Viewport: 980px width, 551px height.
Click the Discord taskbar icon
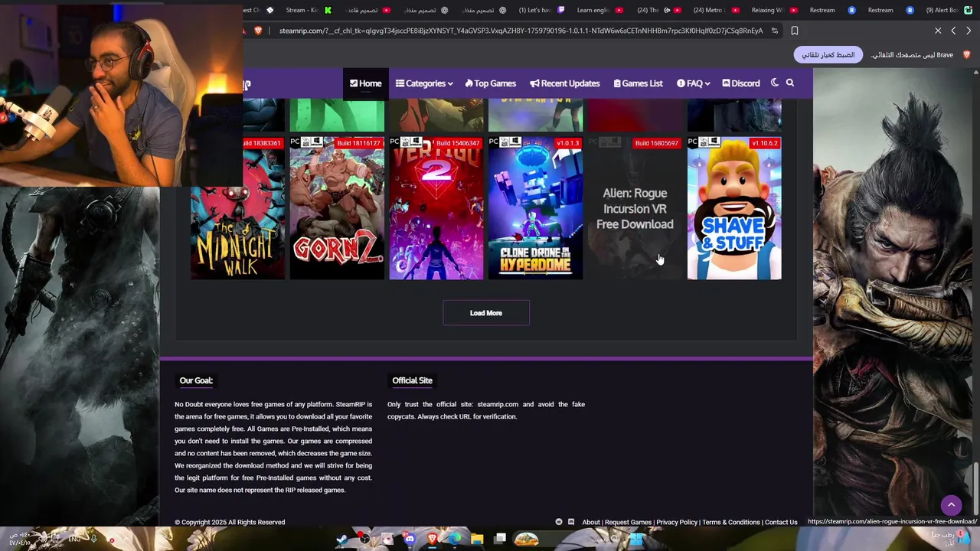[410, 539]
